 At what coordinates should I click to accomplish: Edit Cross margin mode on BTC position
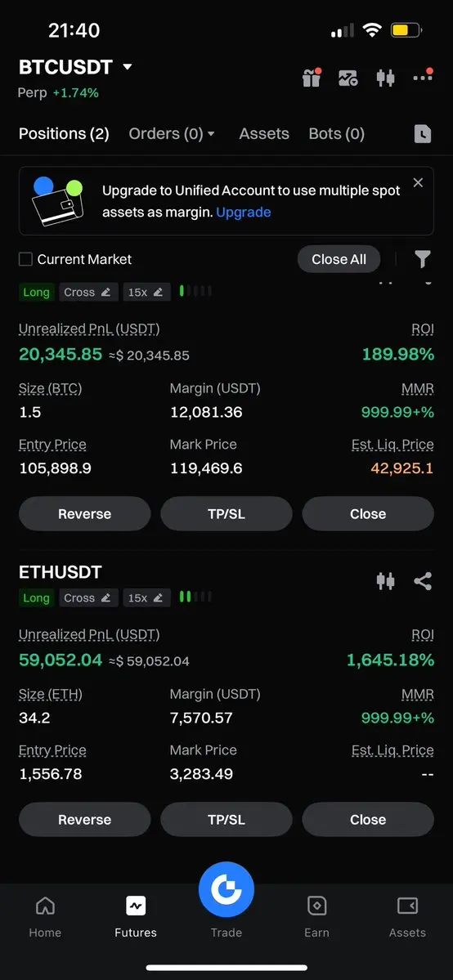click(x=89, y=292)
